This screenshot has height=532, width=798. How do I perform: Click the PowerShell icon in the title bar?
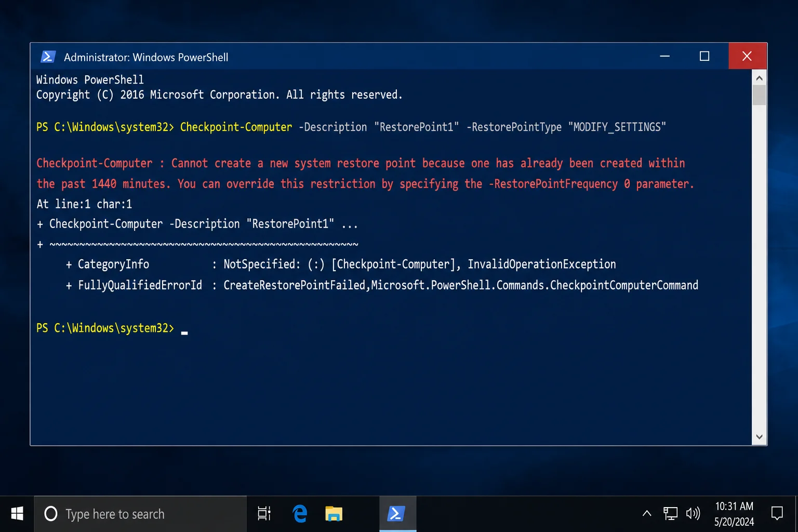(48, 57)
